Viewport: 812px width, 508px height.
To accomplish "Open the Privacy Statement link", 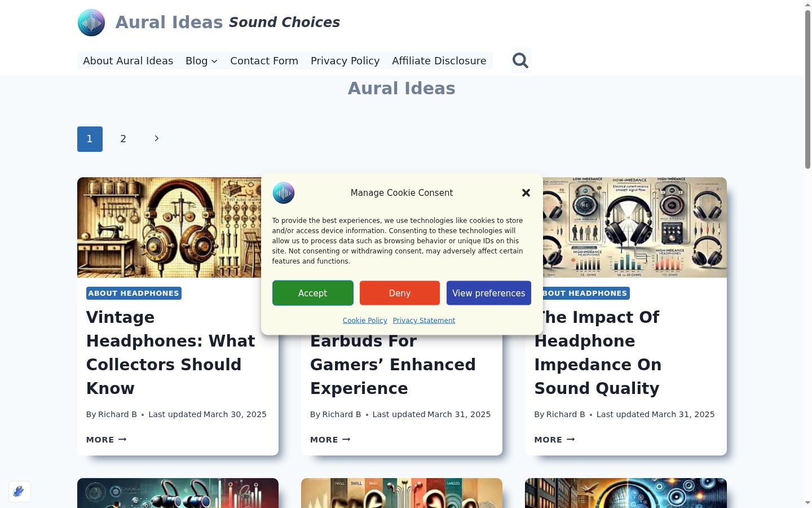I will click(x=424, y=321).
